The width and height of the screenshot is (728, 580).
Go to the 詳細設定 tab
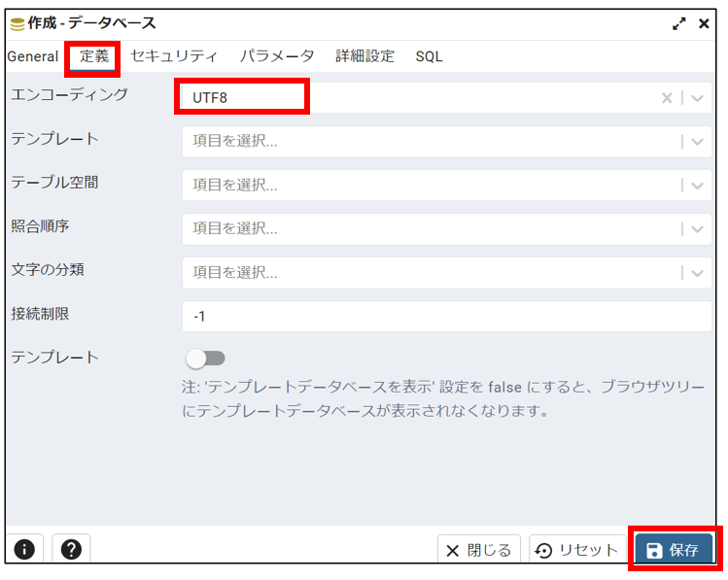click(364, 56)
